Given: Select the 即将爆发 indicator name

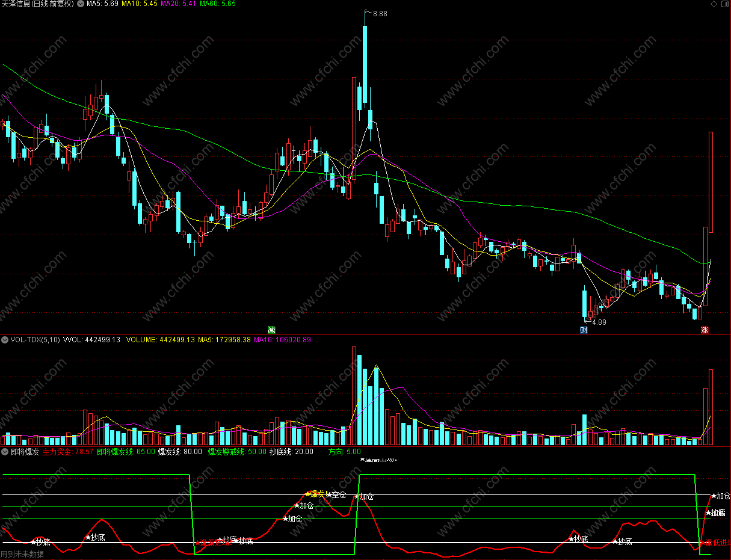Looking at the screenshot, I should (x=25, y=452).
